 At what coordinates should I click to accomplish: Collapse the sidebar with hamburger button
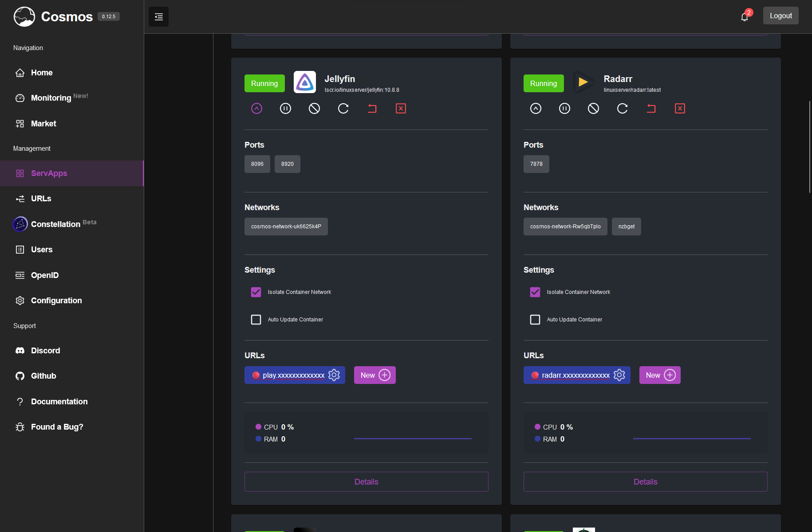coord(158,17)
